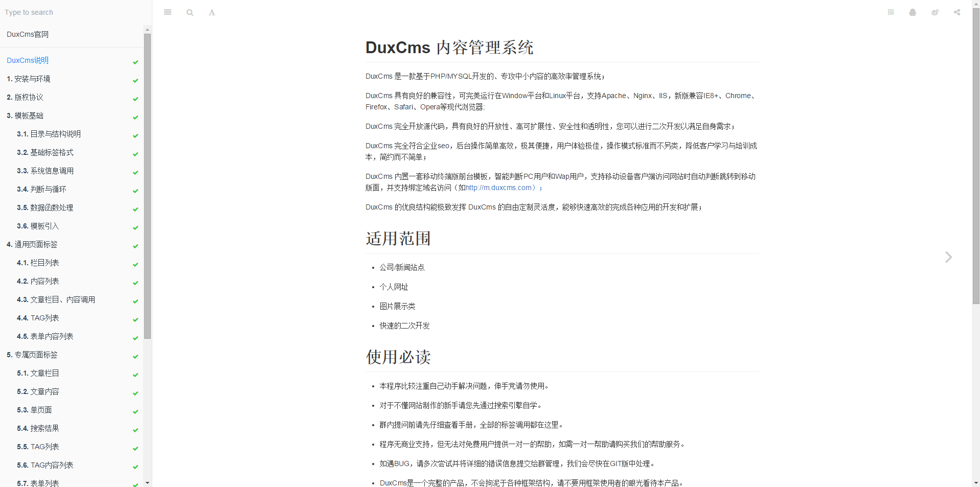Viewport: 980px width, 487px height.
Task: Go to section 3.4 判断与循环
Action: [41, 189]
